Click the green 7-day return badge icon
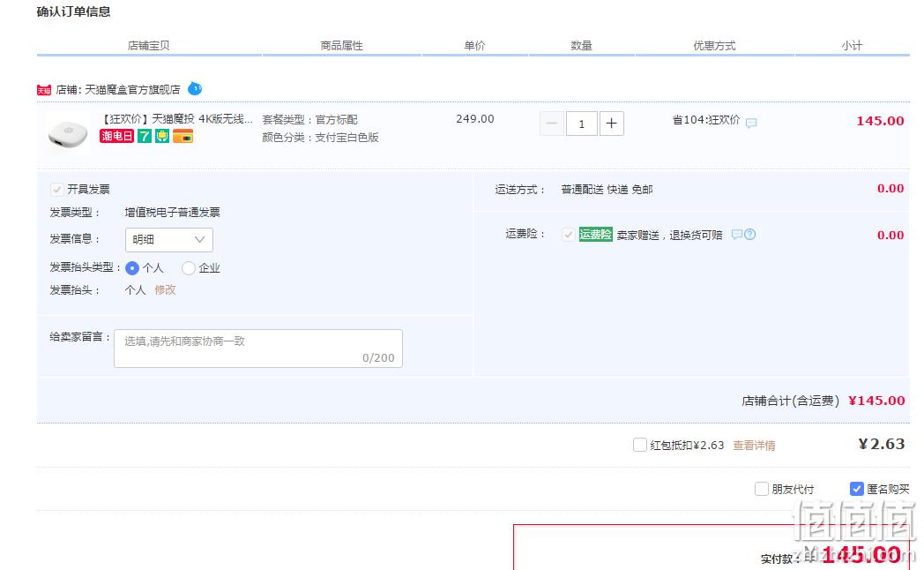The height and width of the screenshot is (570, 924). coord(145,136)
